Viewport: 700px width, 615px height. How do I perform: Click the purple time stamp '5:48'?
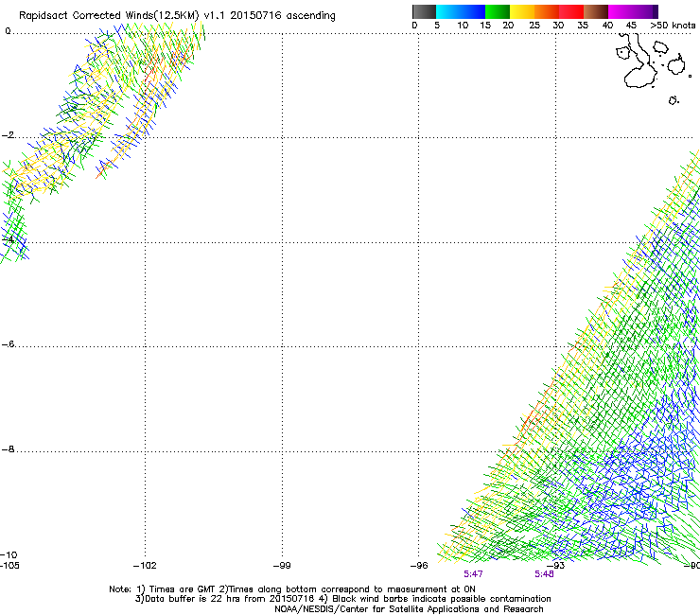(x=544, y=574)
